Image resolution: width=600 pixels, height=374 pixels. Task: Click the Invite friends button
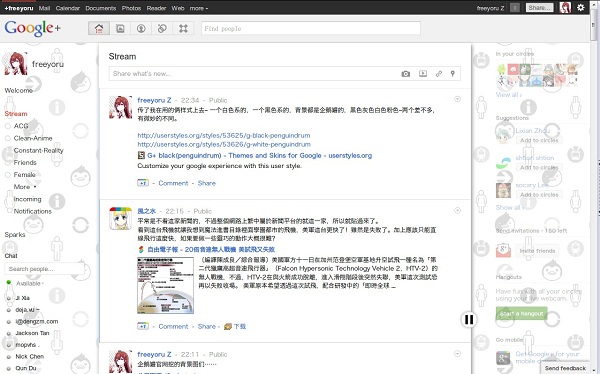click(x=537, y=251)
